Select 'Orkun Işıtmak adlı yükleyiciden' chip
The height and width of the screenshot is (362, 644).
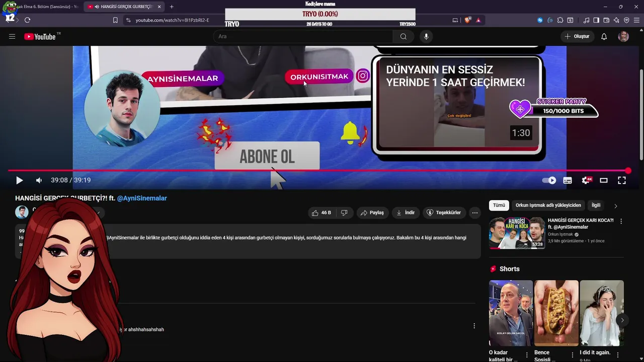pyautogui.click(x=548, y=205)
